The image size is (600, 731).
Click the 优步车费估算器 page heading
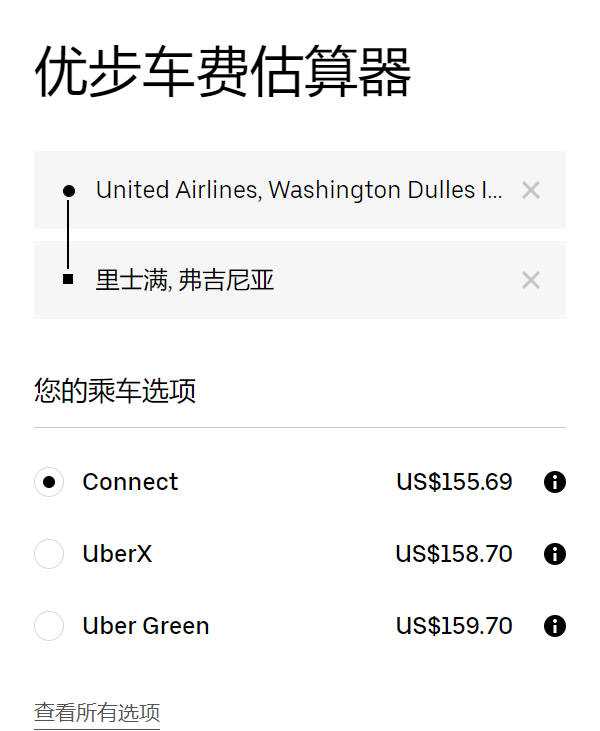(223, 72)
